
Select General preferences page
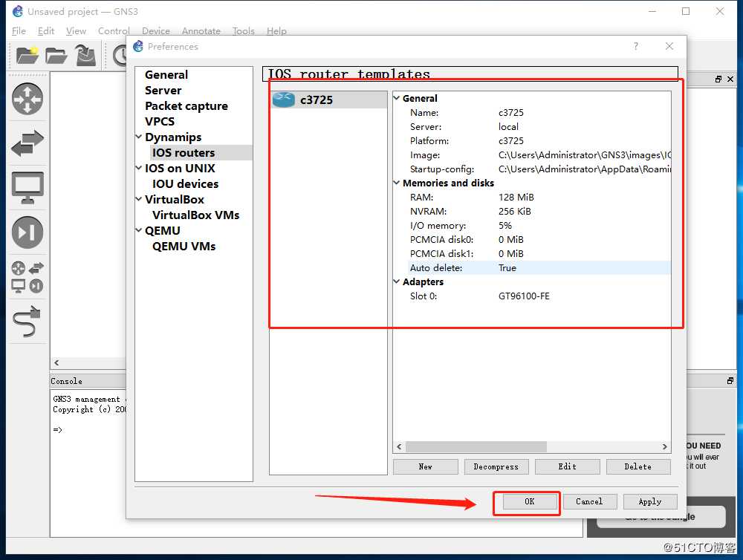[x=166, y=75]
